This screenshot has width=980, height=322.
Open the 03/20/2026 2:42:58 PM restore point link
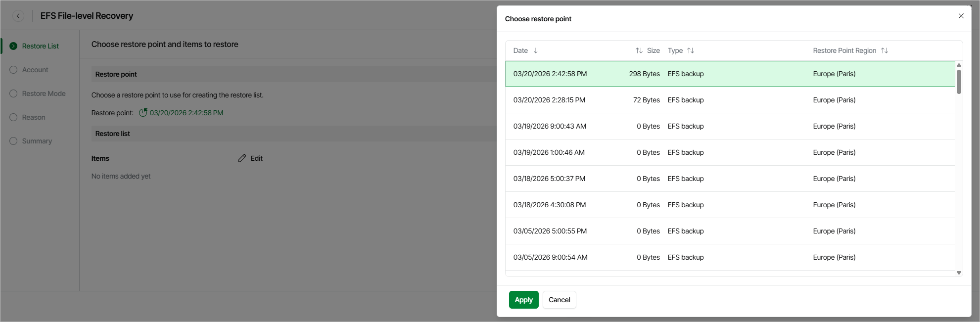187,113
